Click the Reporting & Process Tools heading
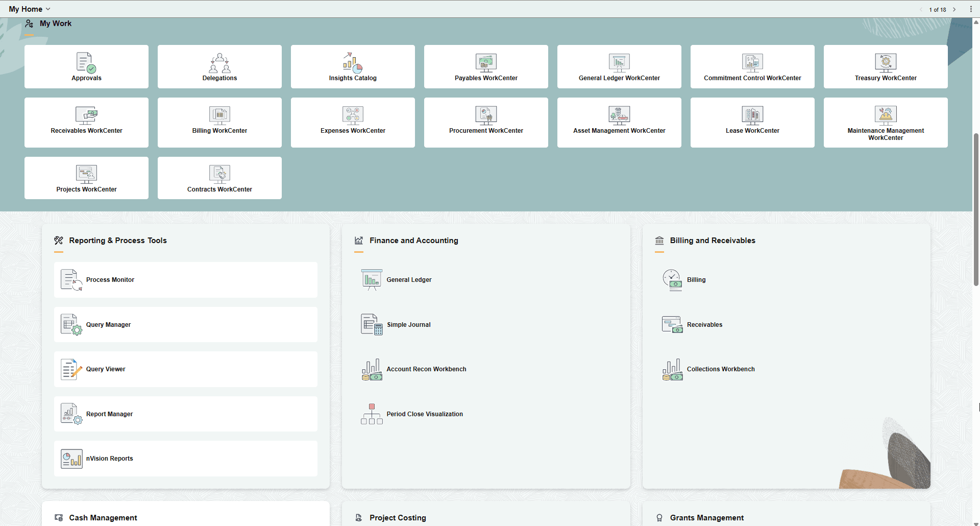 point(118,241)
